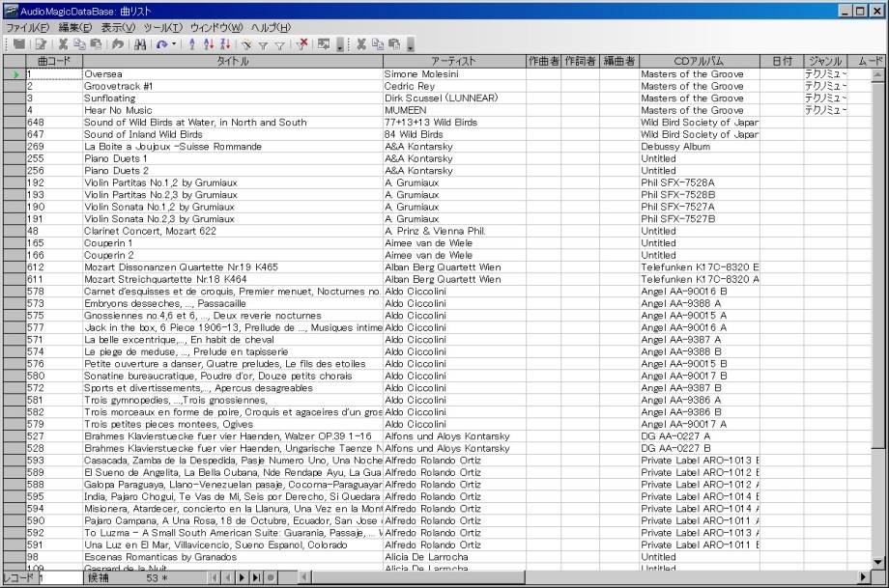The width and height of the screenshot is (889, 588).
Task: Click the record number input field
Action: click(60, 577)
